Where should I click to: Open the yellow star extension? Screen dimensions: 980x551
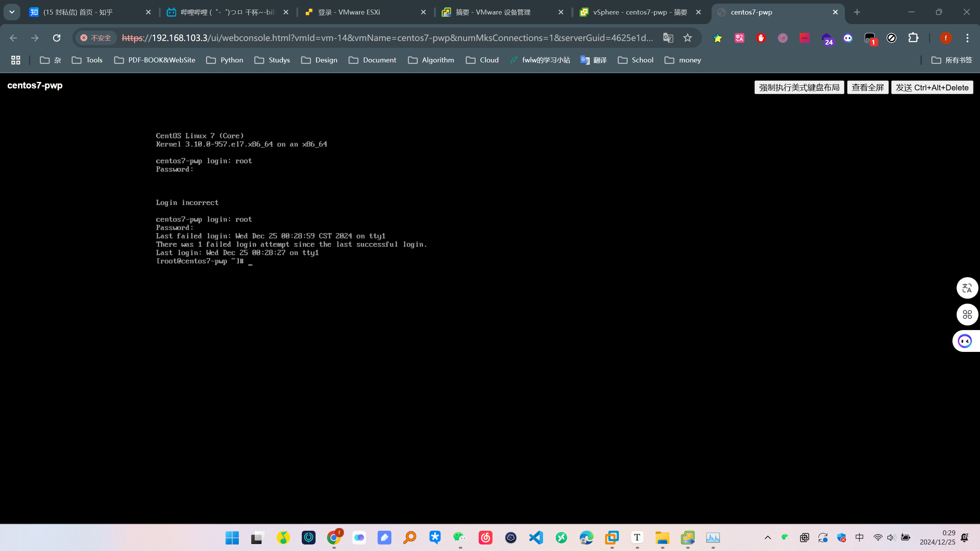click(x=717, y=38)
